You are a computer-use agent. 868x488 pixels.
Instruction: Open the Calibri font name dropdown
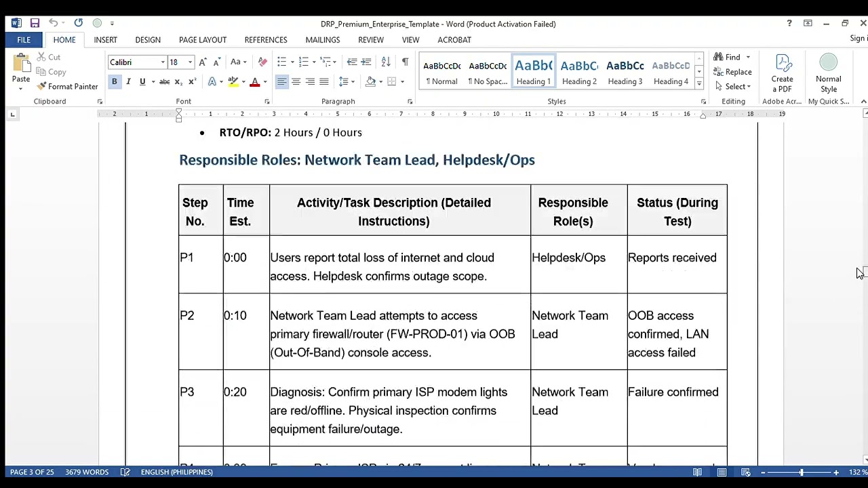tap(163, 62)
